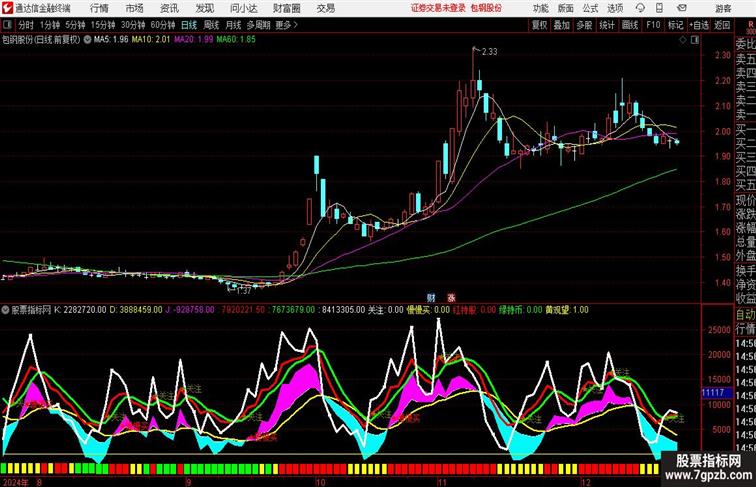Image resolution: width=756 pixels, height=487 pixels.
Task: Open the 版面 menu
Action: pos(565,8)
